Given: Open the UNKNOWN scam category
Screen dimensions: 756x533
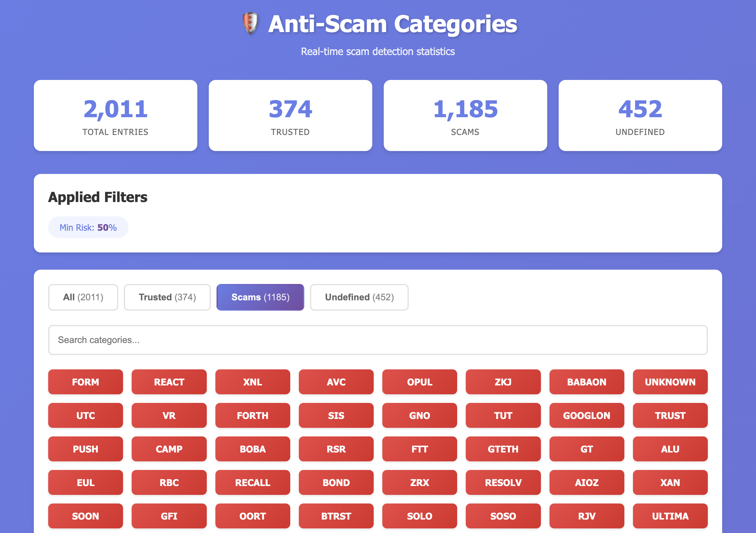Looking at the screenshot, I should (670, 382).
